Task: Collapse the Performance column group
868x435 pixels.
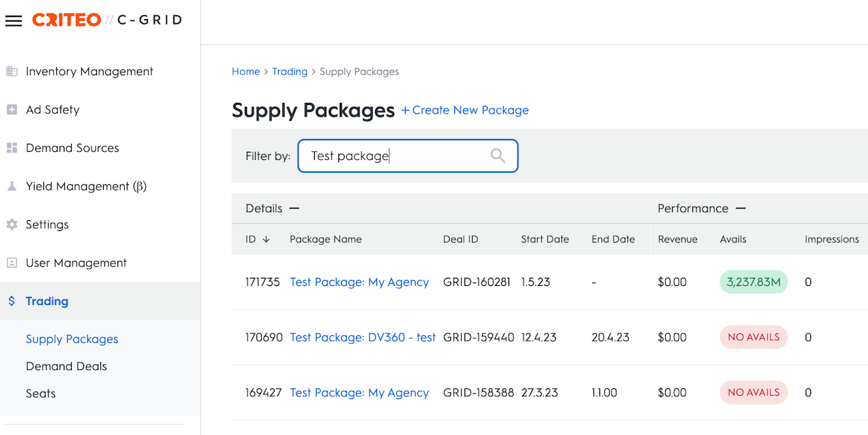Action: click(741, 209)
